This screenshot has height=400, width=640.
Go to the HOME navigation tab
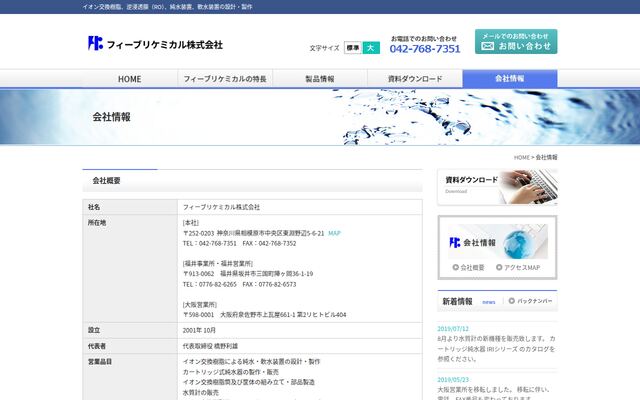[x=129, y=79]
